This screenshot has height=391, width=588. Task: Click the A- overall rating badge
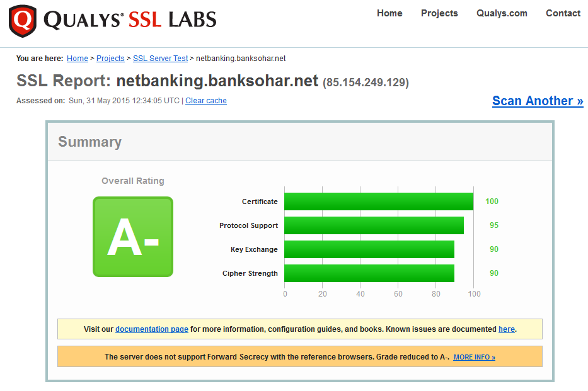coord(133,237)
